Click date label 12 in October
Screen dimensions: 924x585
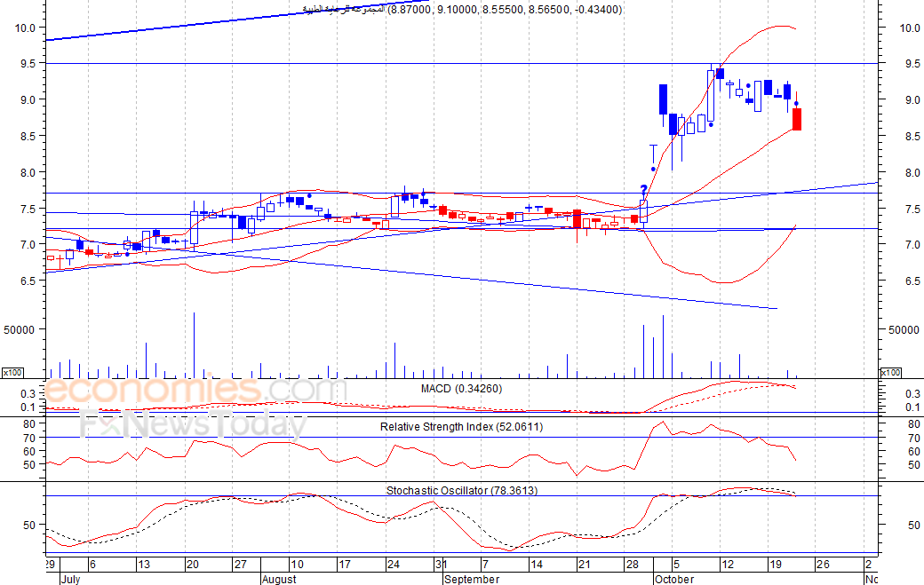(x=728, y=565)
